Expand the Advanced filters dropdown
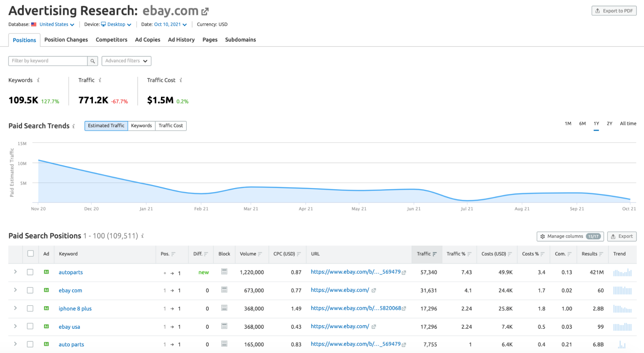644x353 pixels. 126,61
